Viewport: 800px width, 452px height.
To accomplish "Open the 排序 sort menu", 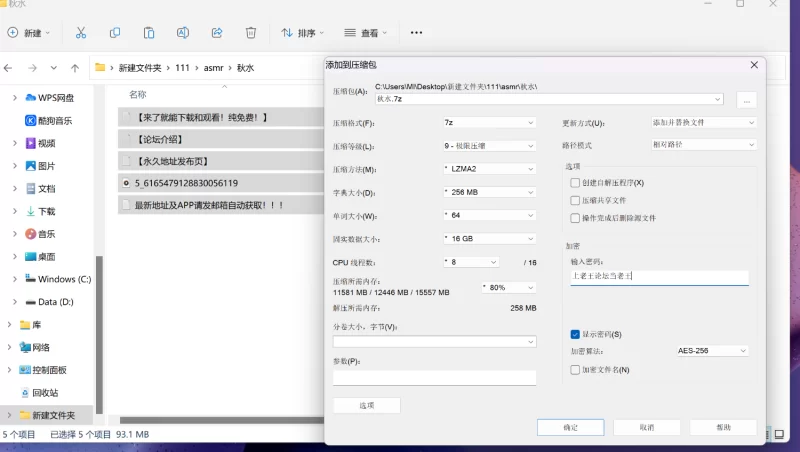I will coord(303,33).
